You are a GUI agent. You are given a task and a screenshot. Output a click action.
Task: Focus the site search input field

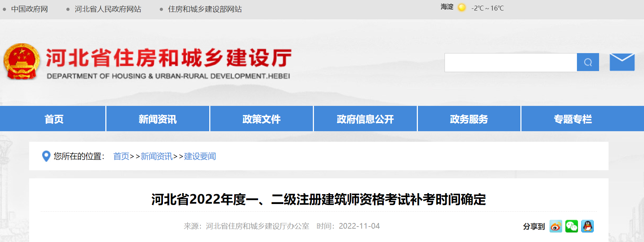511,62
